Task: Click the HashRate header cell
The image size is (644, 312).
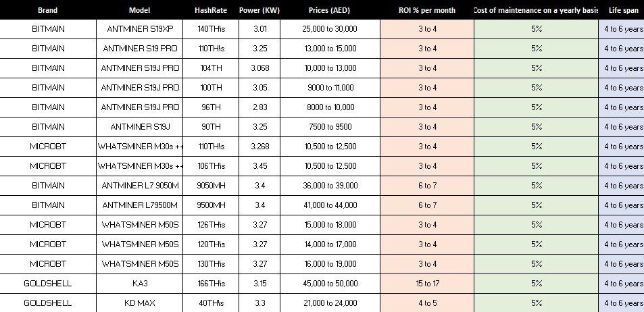Action: [x=211, y=10]
